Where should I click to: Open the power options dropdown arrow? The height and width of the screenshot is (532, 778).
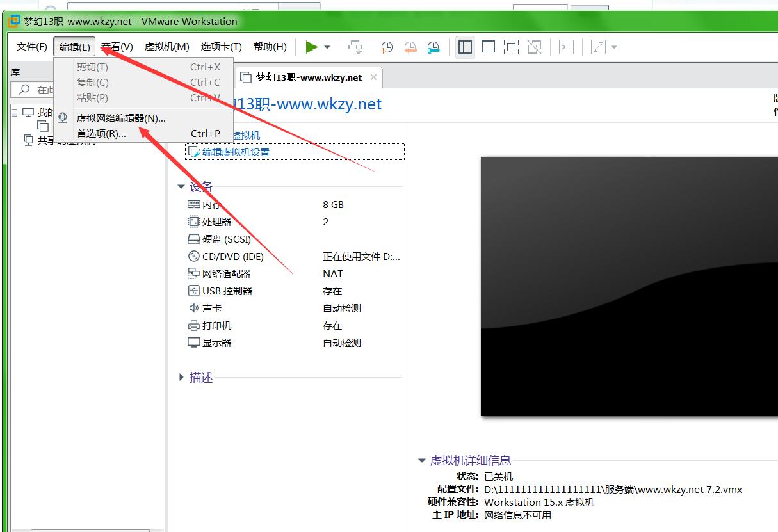327,47
